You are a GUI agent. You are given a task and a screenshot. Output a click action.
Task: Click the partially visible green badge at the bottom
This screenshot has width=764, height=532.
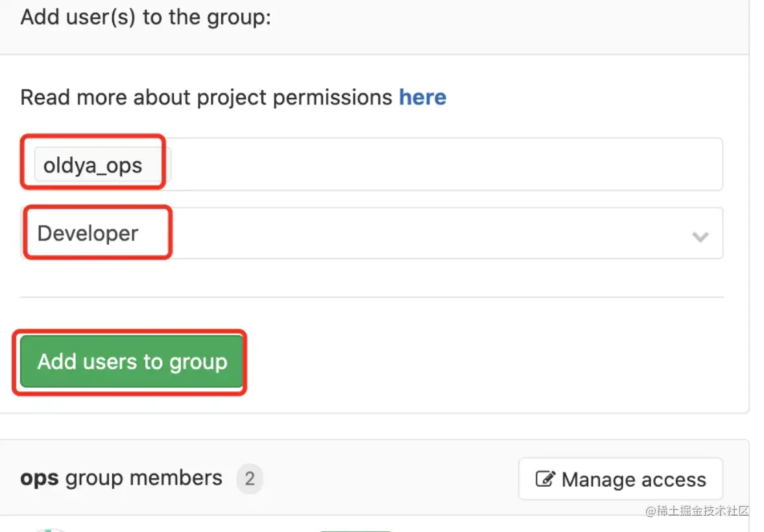(x=355, y=531)
